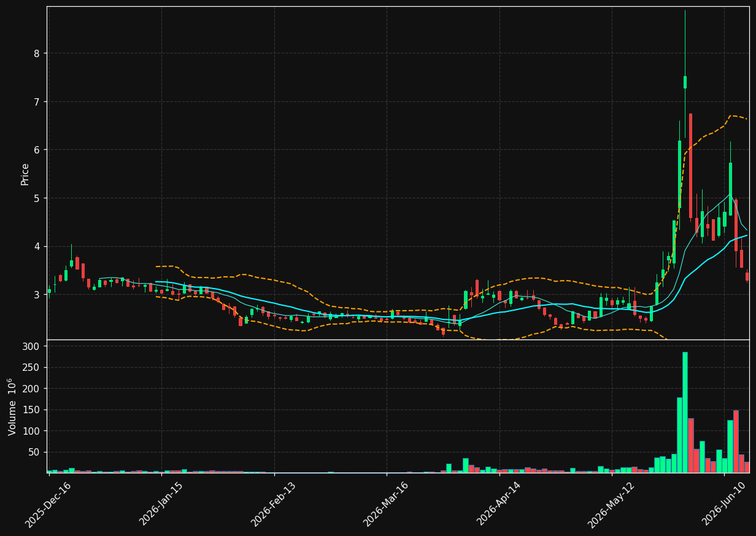
Task: Click the 2026-Feb-13 date label
Action: click(x=273, y=505)
